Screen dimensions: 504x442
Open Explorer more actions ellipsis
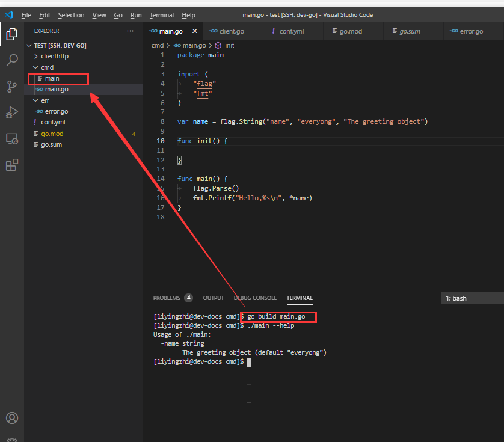130,31
